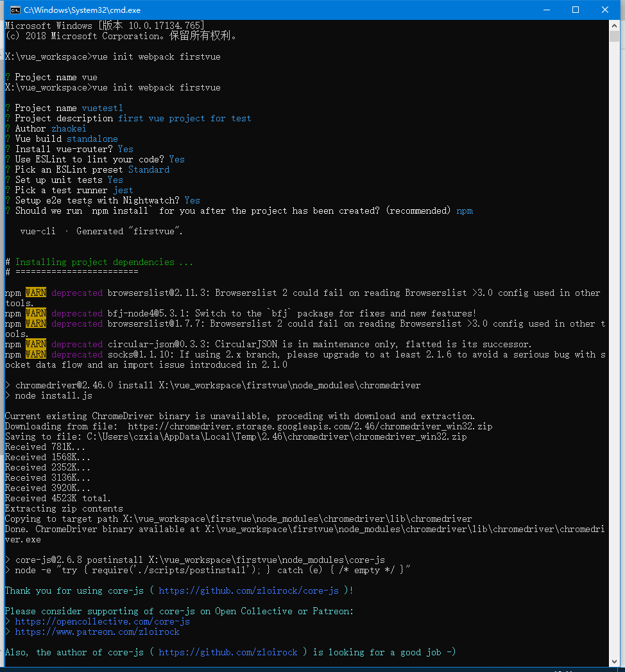Click the 'Saving to file' temp path line

click(235, 436)
